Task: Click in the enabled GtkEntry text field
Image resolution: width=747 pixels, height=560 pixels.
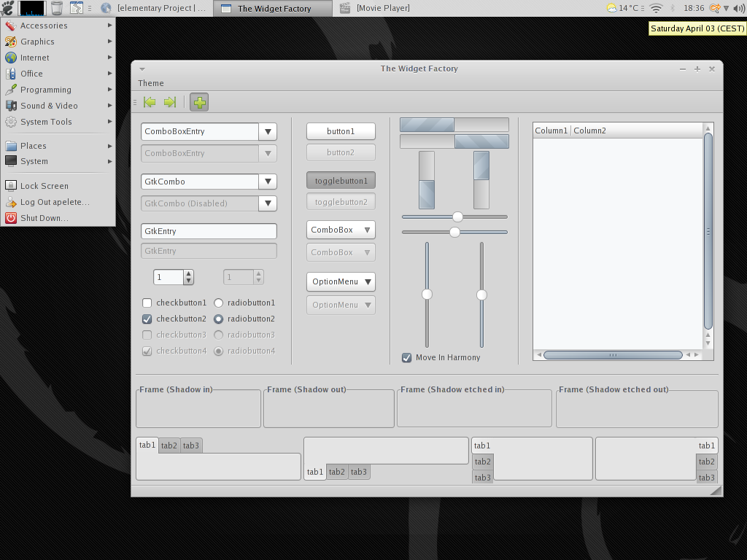Action: tap(209, 231)
